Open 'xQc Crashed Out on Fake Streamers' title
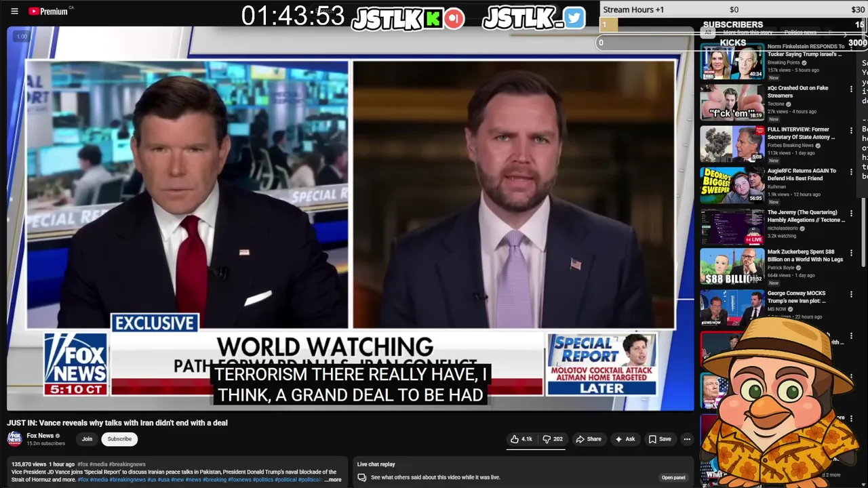This screenshot has height=488, width=868. (798, 91)
